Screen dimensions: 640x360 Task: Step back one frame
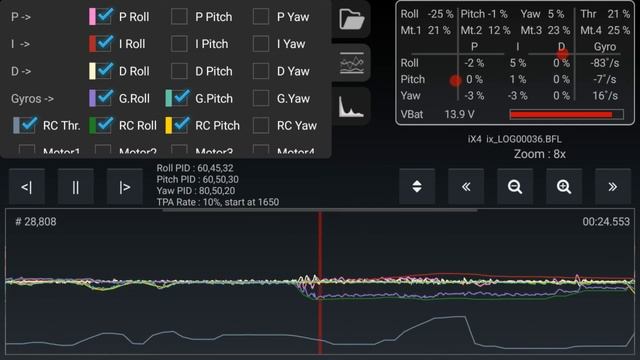tap(27, 187)
